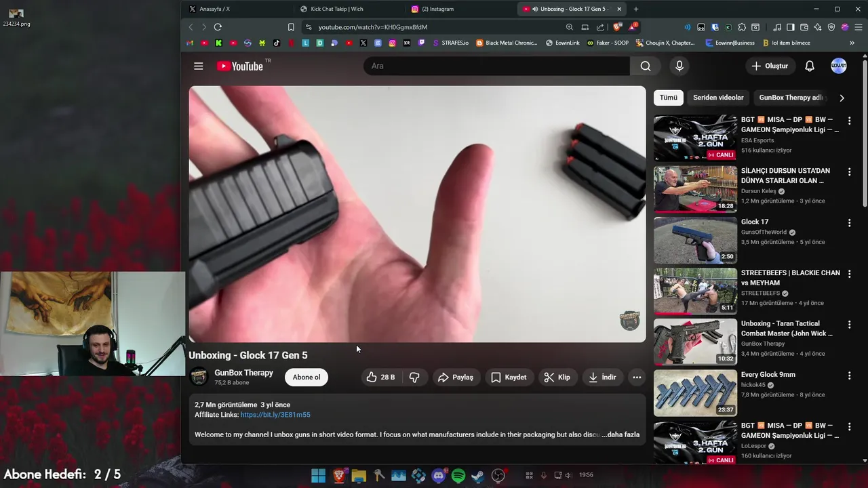Open the Faker - SOOP bookmark
The width and height of the screenshot is (868, 488).
tap(607, 43)
